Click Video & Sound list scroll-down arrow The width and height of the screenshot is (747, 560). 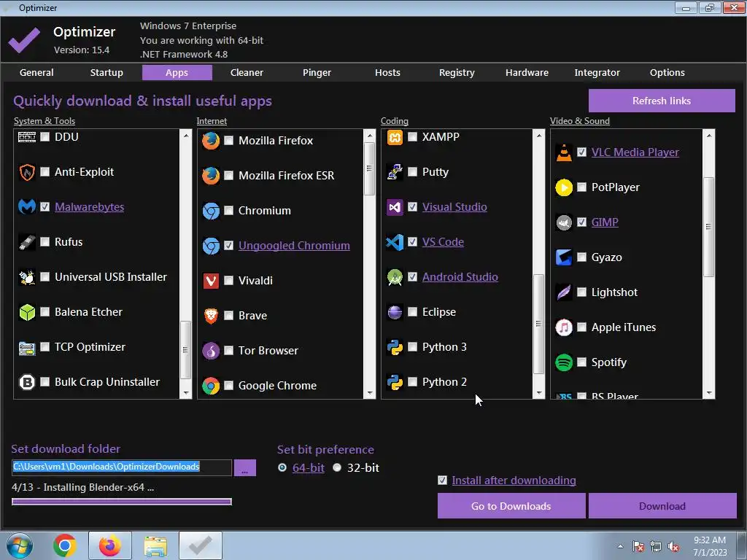coord(709,393)
